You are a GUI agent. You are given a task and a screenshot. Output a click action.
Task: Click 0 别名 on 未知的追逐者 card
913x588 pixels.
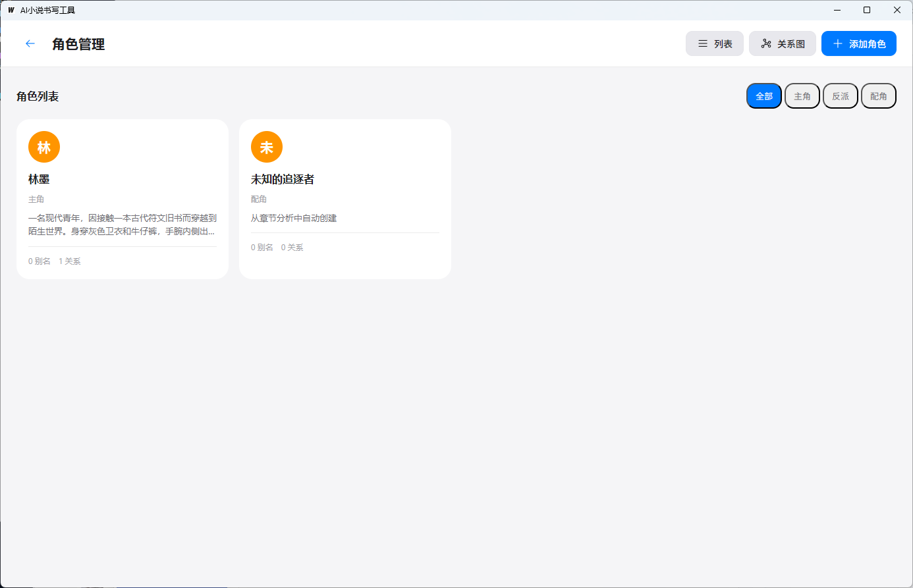[x=262, y=248]
